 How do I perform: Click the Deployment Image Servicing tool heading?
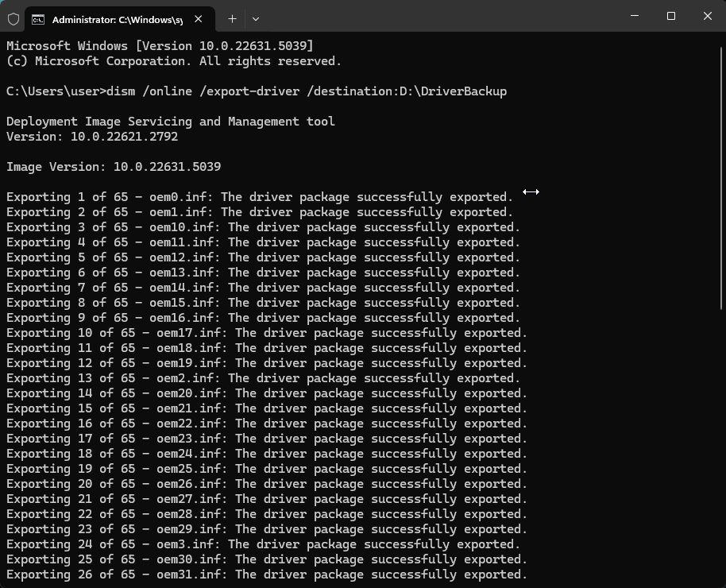pyautogui.click(x=169, y=121)
